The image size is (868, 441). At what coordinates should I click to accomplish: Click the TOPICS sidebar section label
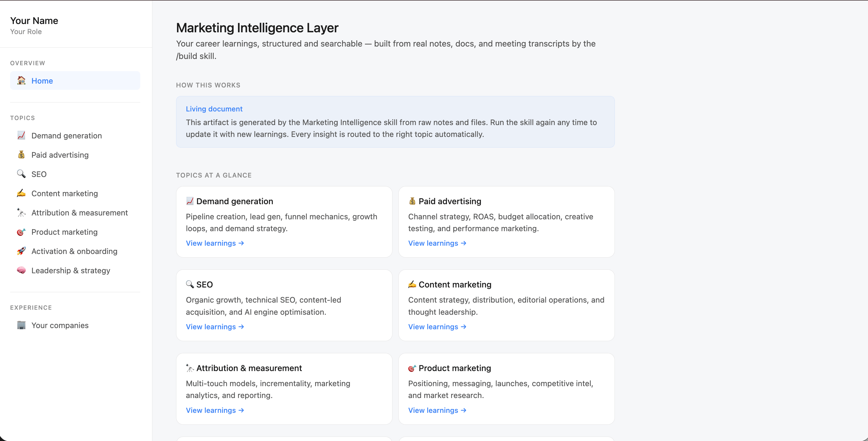pyautogui.click(x=23, y=118)
